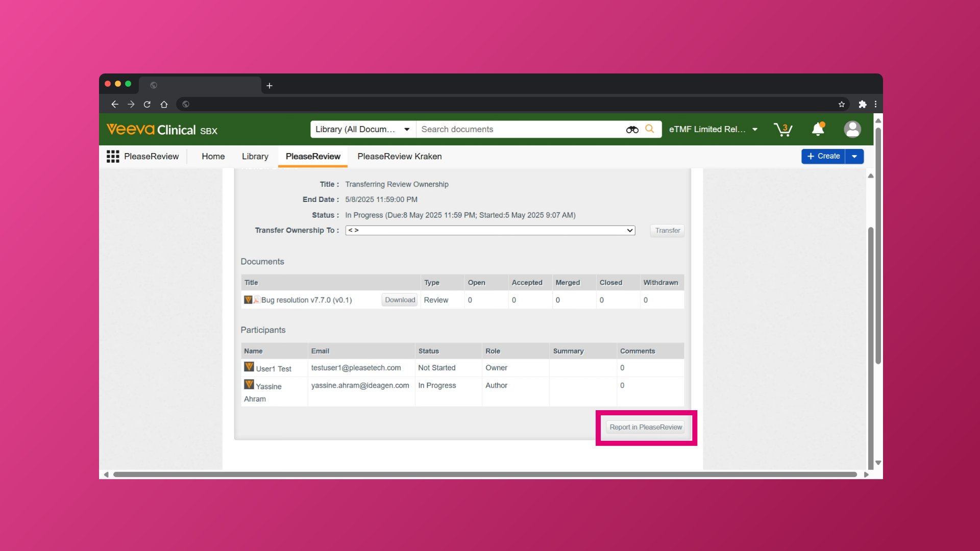The image size is (980, 551).
Task: Click Veeva icon next to User1 Test
Action: click(x=249, y=367)
